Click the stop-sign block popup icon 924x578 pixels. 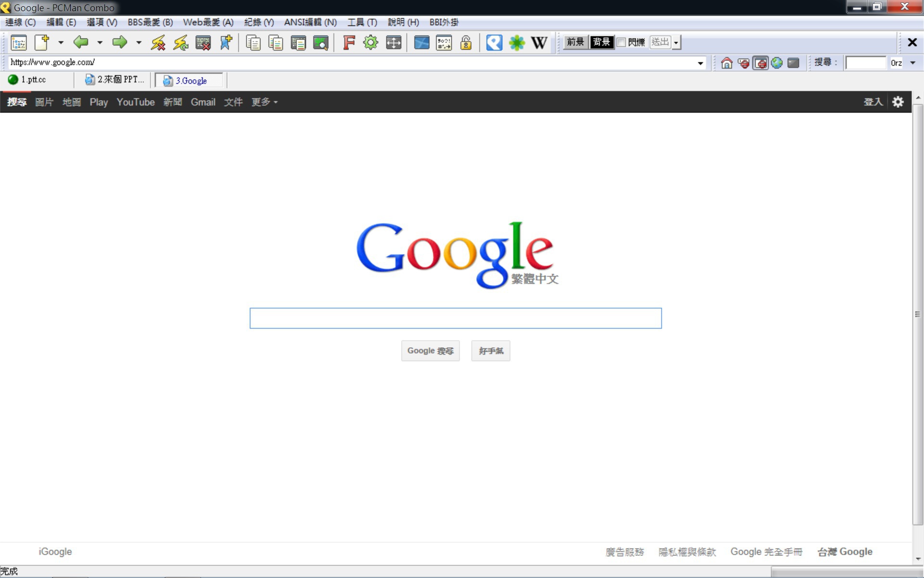point(744,63)
